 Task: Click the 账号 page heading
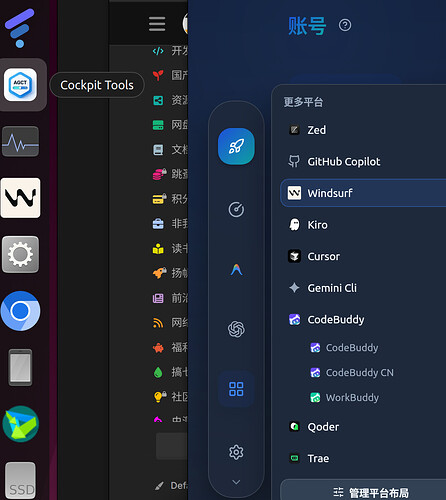(x=307, y=26)
